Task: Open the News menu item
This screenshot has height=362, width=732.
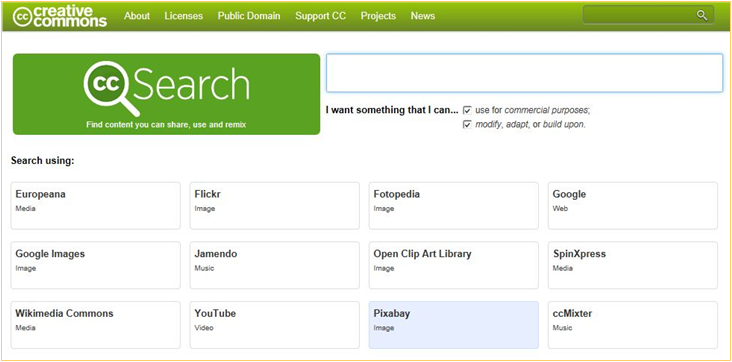Action: point(423,16)
